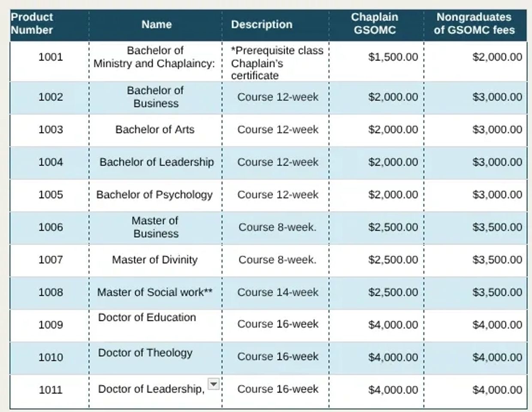
Task: Select product number 1005 cell
Action: coord(51,195)
